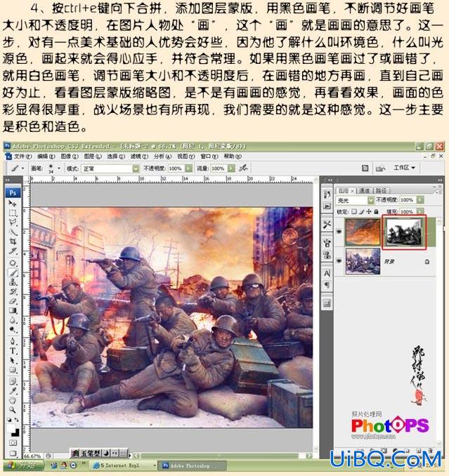The image size is (449, 476).
Task: Select the History Brush tool
Action: 13,292
